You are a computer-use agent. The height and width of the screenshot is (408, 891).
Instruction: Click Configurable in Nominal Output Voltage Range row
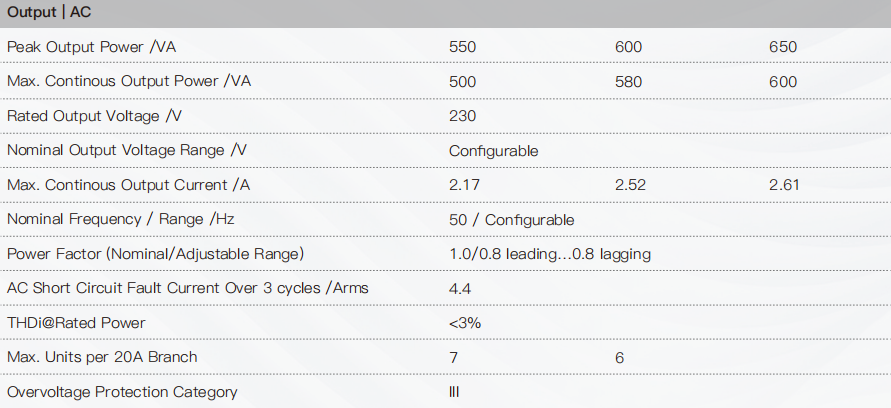point(493,151)
